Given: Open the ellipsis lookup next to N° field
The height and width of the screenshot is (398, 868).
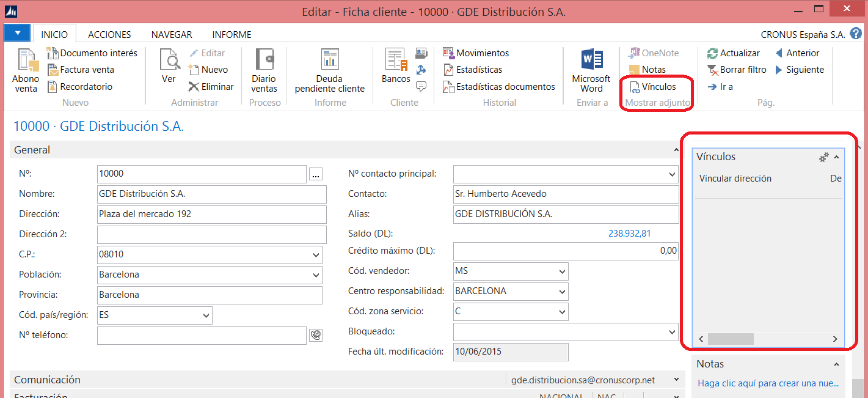Looking at the screenshot, I should tap(315, 174).
